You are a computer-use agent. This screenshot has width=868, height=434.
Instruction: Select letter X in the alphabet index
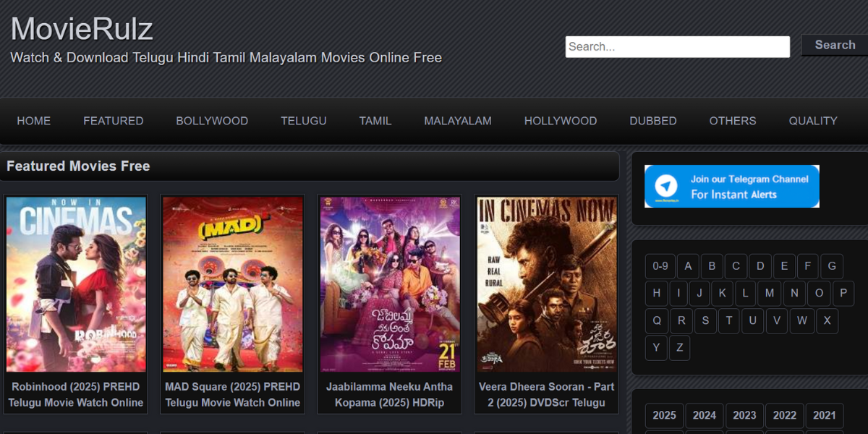(827, 320)
